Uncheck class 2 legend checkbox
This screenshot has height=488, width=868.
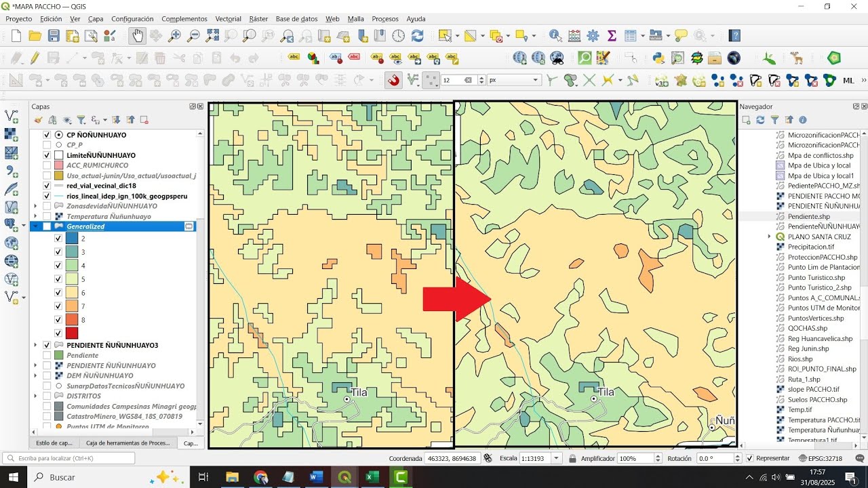(x=58, y=239)
